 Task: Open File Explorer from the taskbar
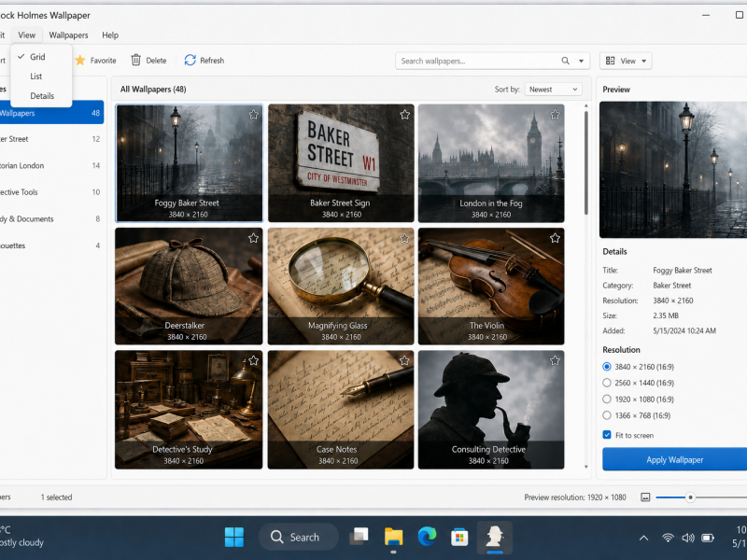point(393,538)
